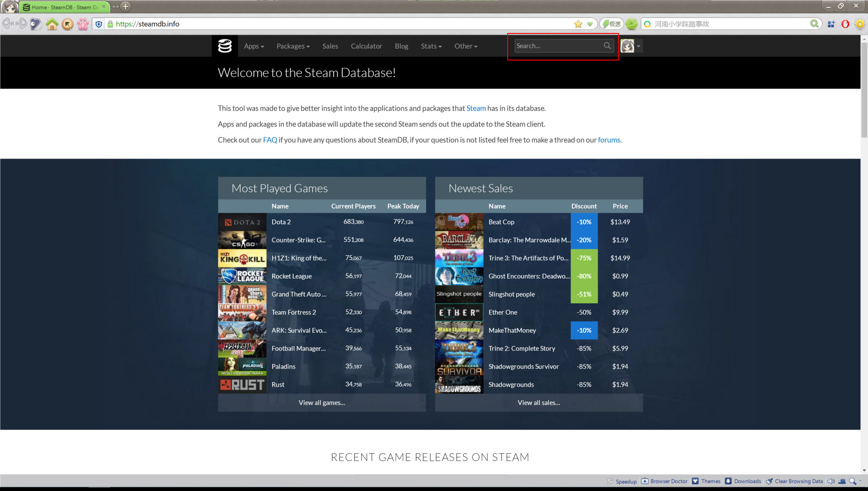Open the extensions grid plus icon
This screenshot has height=491, width=868.
point(831,24)
